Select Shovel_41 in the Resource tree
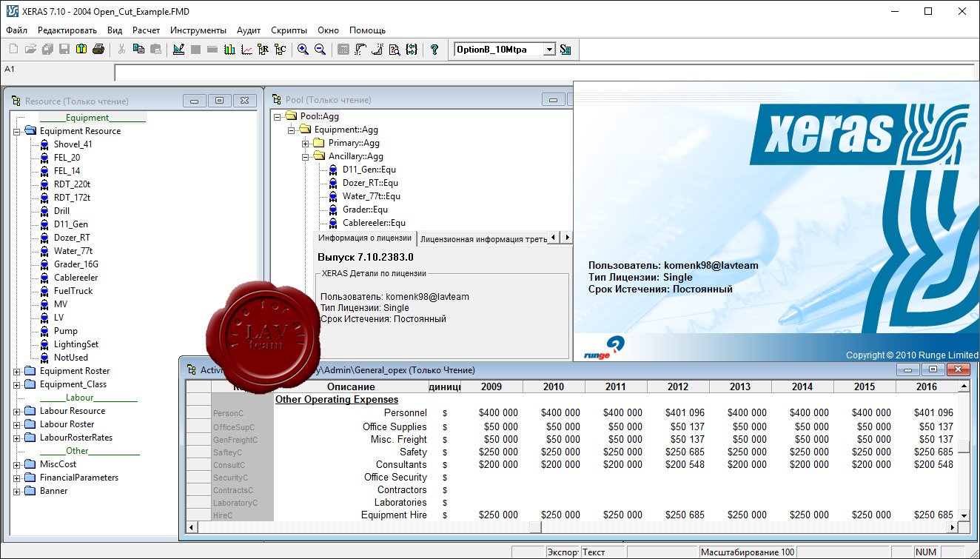Image resolution: width=980 pixels, height=559 pixels. point(73,144)
